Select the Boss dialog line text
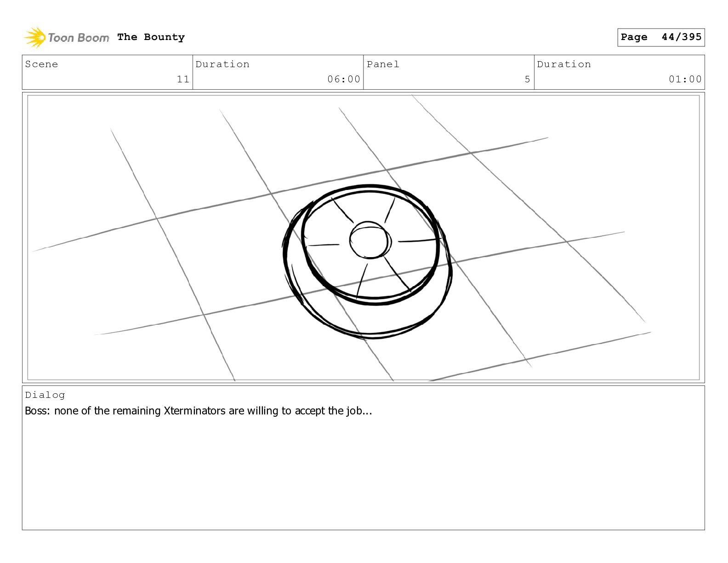 (199, 411)
